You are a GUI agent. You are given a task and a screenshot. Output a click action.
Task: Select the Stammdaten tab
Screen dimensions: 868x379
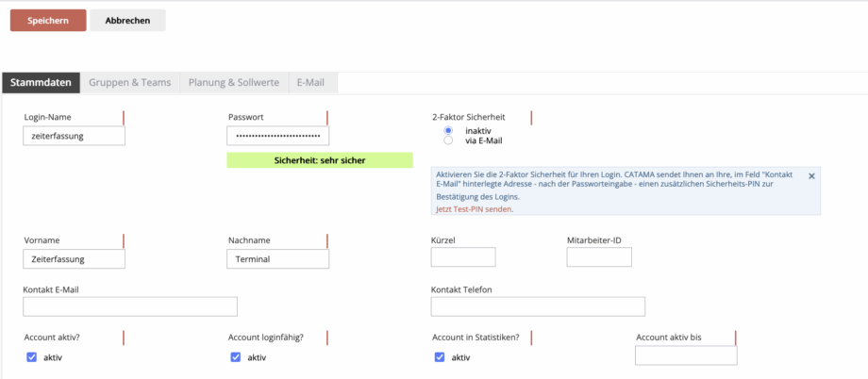pos(41,83)
